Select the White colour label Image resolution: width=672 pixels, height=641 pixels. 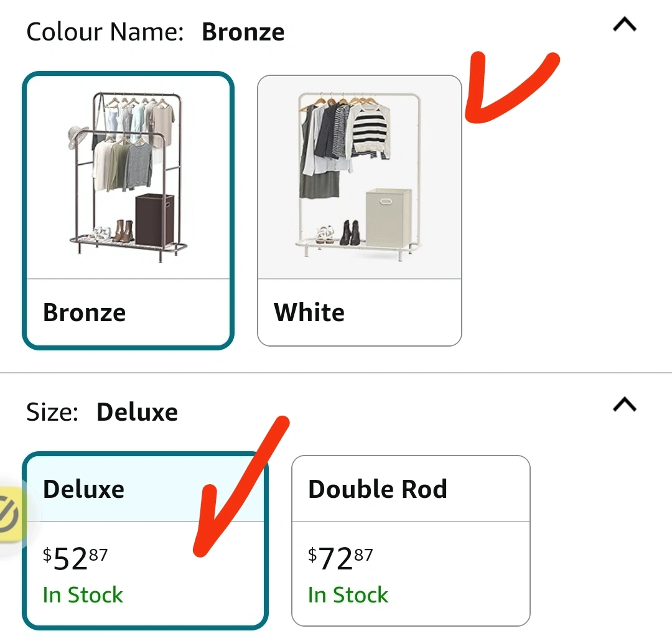click(309, 312)
